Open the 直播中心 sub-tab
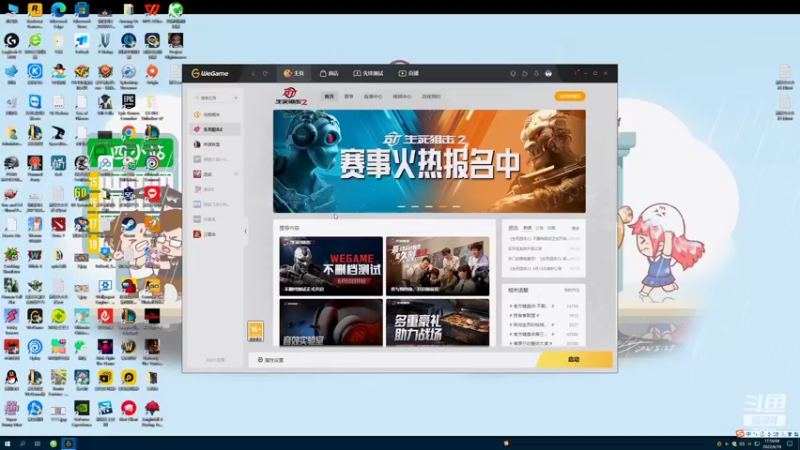The image size is (800, 450). (373, 96)
